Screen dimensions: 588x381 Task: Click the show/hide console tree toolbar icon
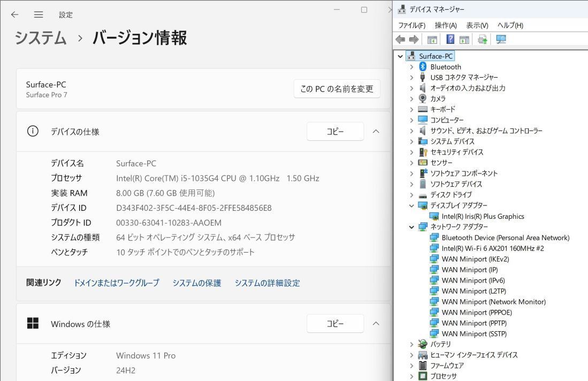click(x=432, y=40)
